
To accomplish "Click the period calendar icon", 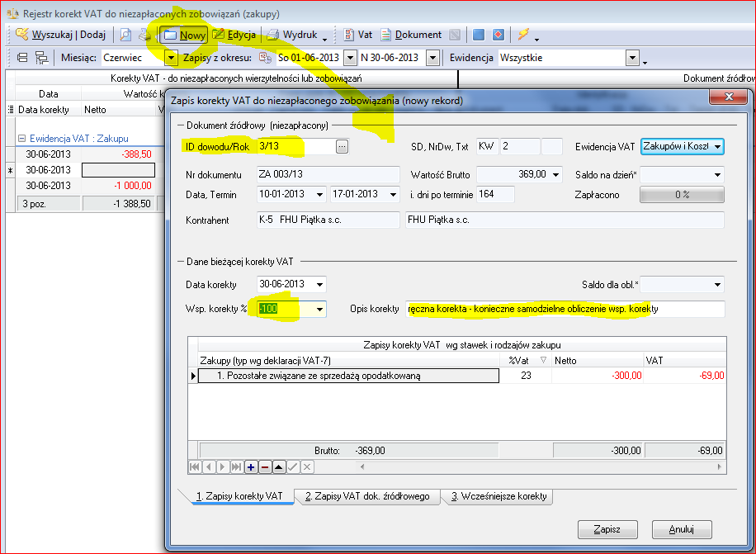I will 265,58.
